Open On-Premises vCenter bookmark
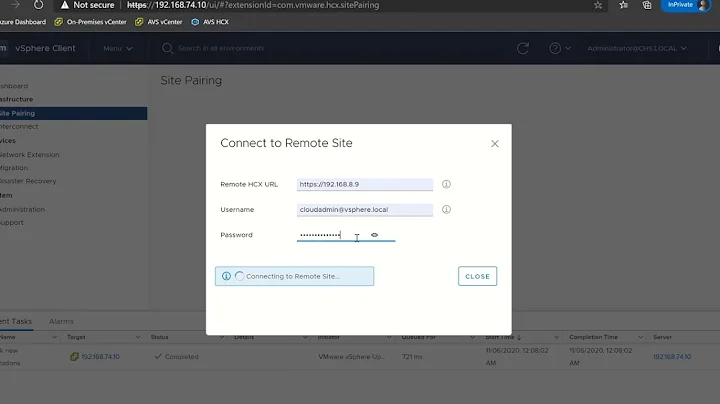Image resolution: width=720 pixels, height=404 pixels. (90, 22)
